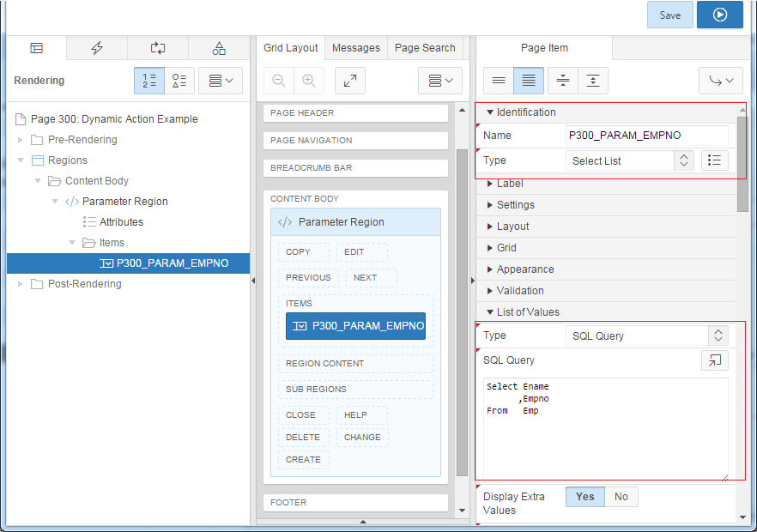Click the Name field containing P300_PARAM_EMPNO
The width and height of the screenshot is (757, 532).
(647, 136)
